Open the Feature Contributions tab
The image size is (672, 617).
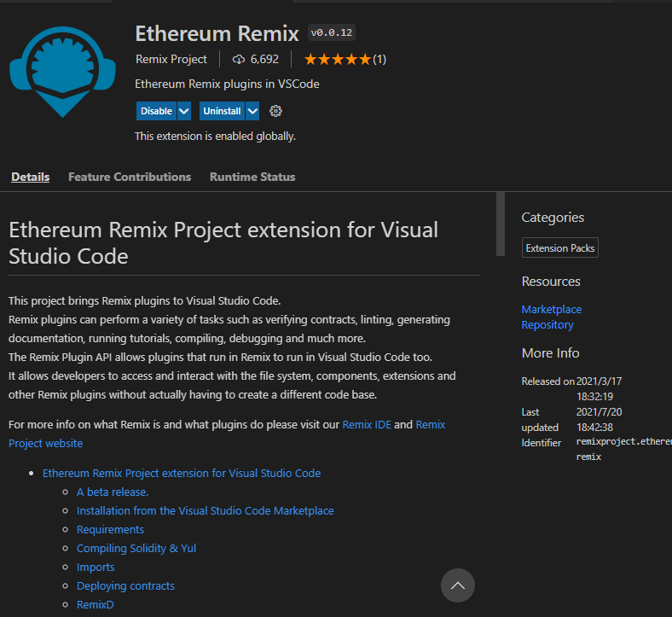point(130,177)
